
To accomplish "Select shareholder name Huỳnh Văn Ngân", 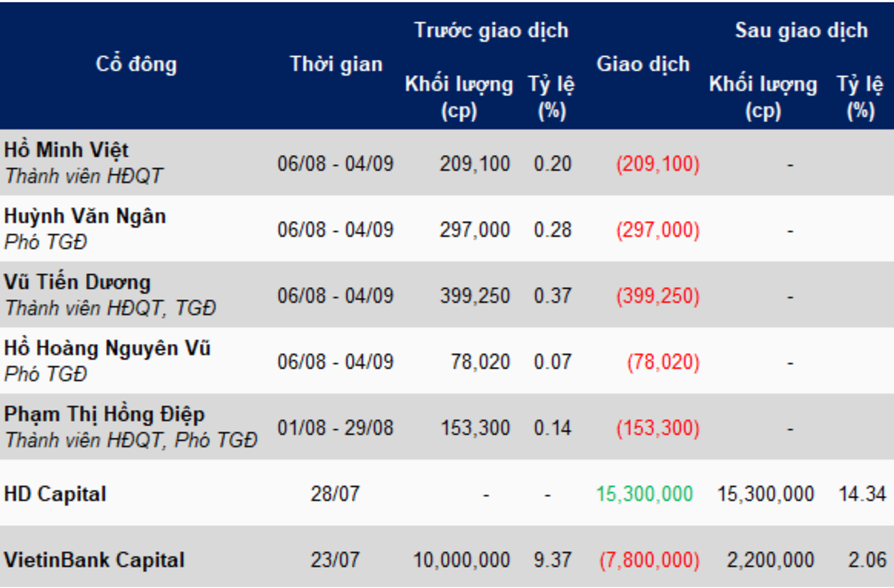I will tap(85, 216).
